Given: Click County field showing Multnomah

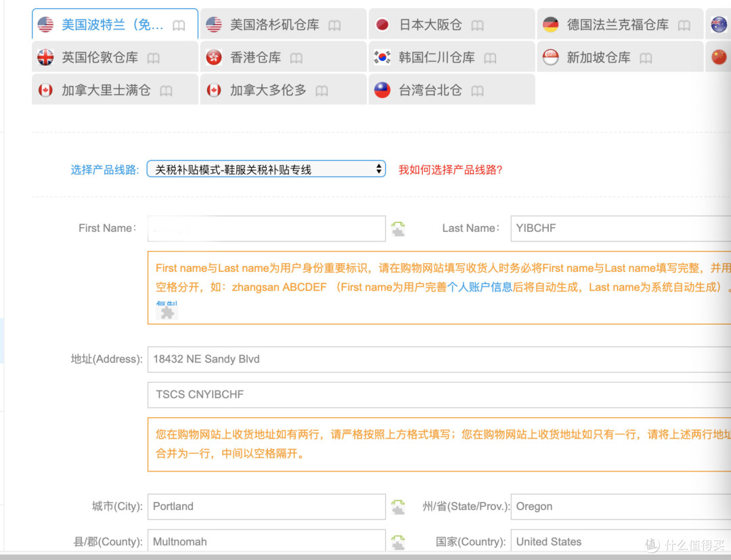Looking at the screenshot, I should pyautogui.click(x=267, y=541).
